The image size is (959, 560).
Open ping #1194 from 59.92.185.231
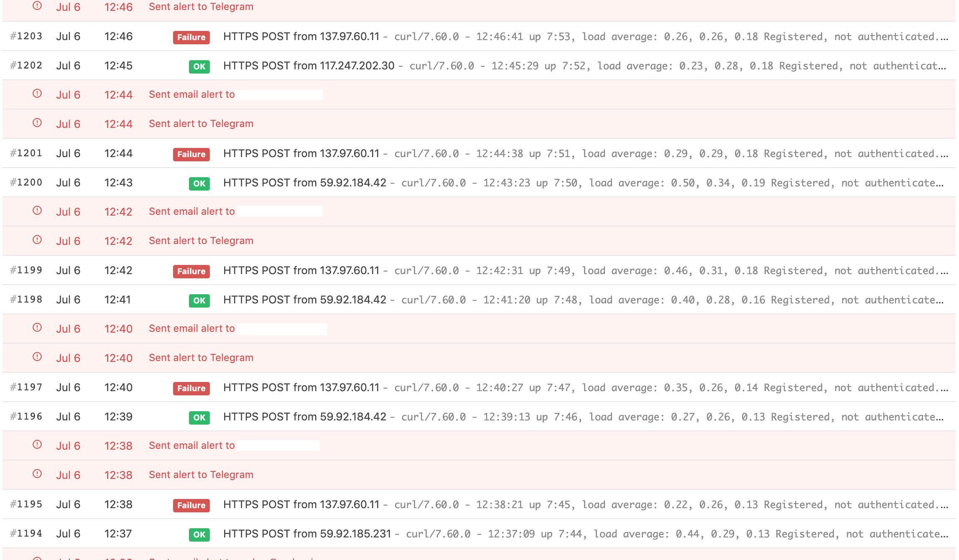[x=479, y=534]
